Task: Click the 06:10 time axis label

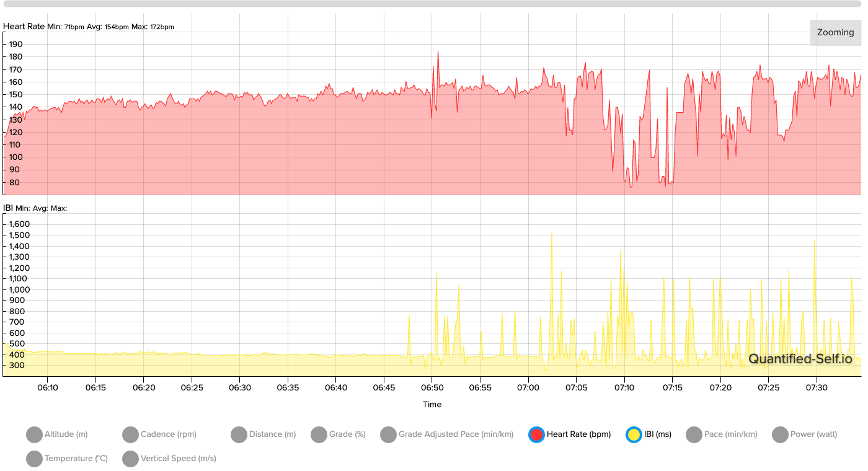Action: (47, 388)
